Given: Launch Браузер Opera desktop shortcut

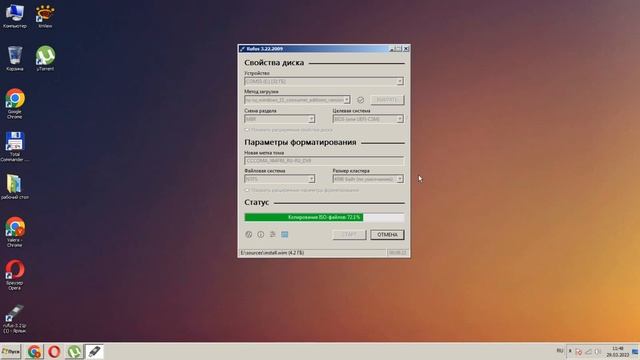Looking at the screenshot, I should (x=15, y=275).
